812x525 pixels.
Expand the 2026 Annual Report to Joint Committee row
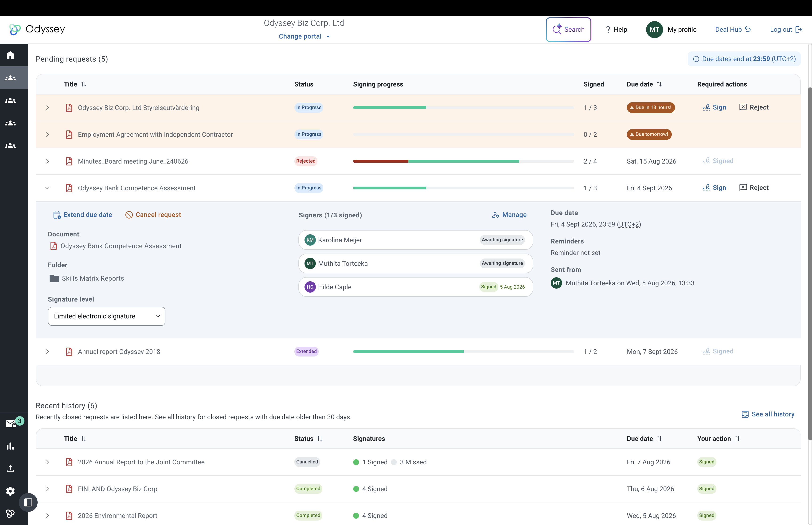pyautogui.click(x=47, y=462)
